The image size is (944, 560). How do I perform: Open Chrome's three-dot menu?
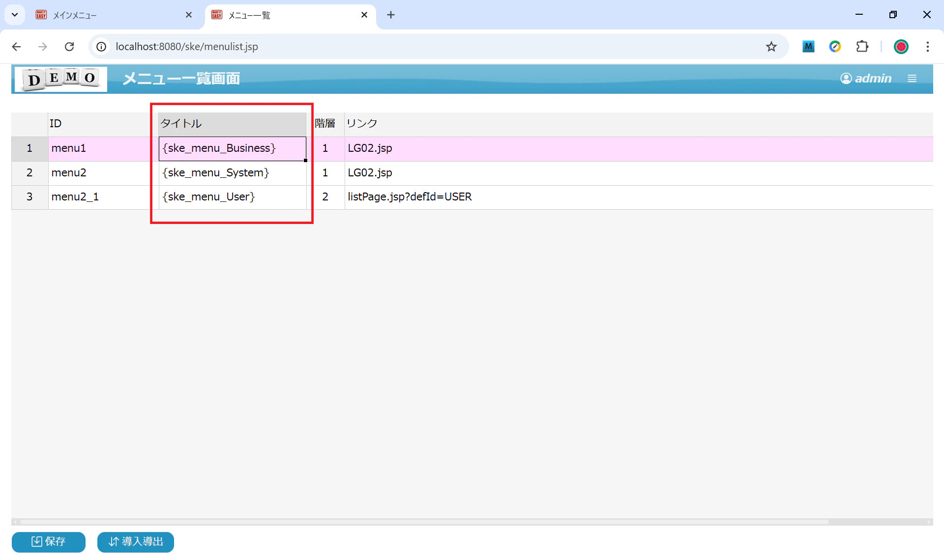(x=928, y=47)
